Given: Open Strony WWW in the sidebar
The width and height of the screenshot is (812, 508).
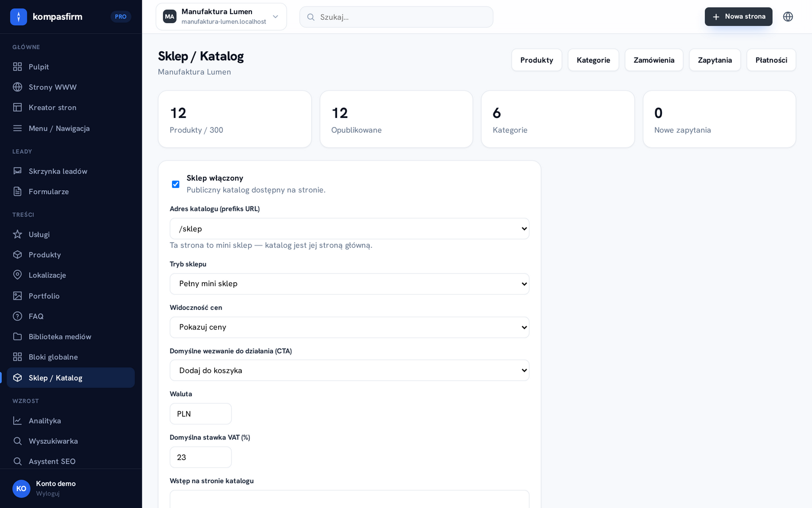Looking at the screenshot, I should 71,87.
